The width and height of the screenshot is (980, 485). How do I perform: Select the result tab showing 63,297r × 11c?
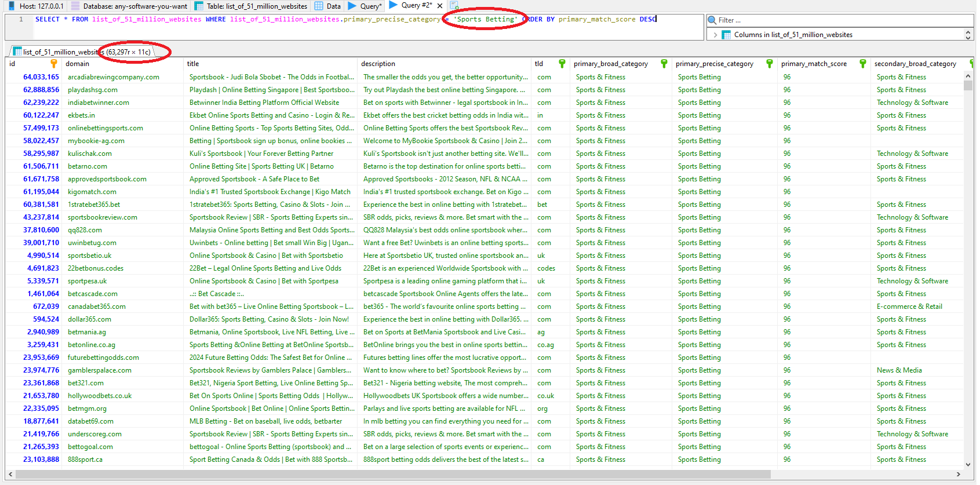(82, 52)
